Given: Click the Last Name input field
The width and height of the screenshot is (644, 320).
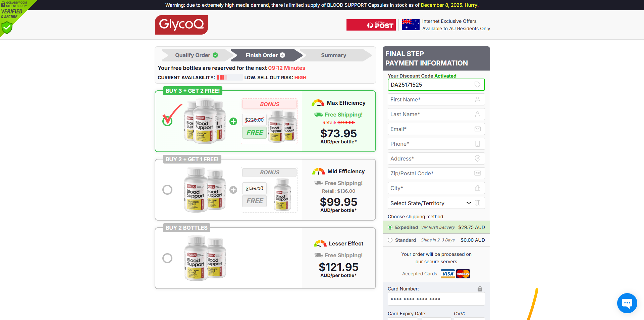Looking at the screenshot, I should click(x=436, y=114).
